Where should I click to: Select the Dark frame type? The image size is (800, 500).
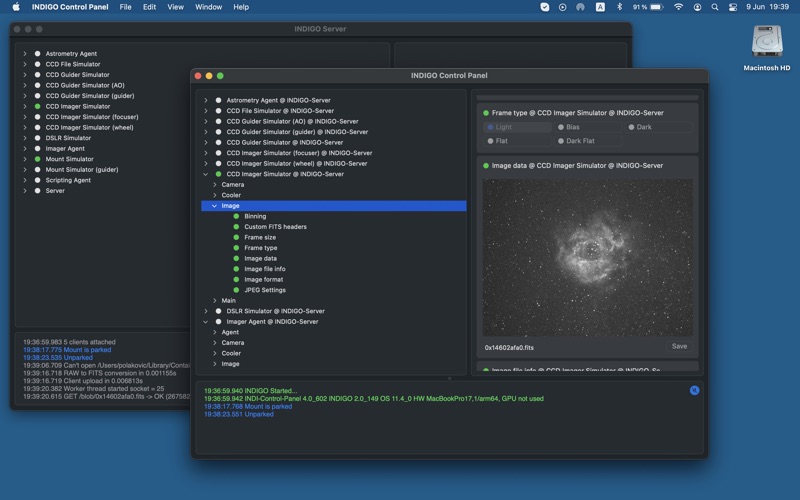pos(657,127)
